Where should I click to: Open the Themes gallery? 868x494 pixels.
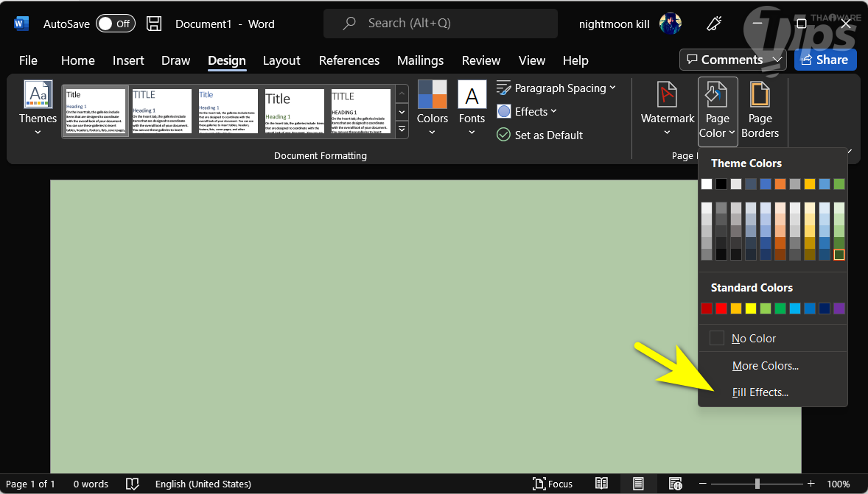tap(38, 108)
